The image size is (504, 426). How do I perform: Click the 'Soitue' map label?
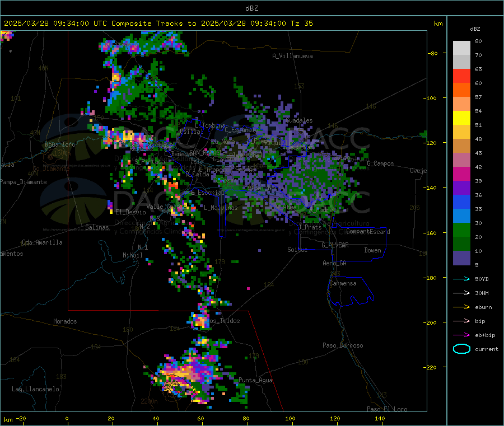(x=297, y=250)
